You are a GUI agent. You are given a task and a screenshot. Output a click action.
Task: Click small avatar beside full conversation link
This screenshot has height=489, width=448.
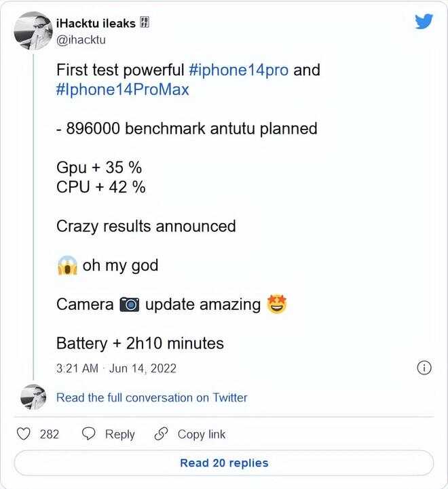pyautogui.click(x=33, y=397)
